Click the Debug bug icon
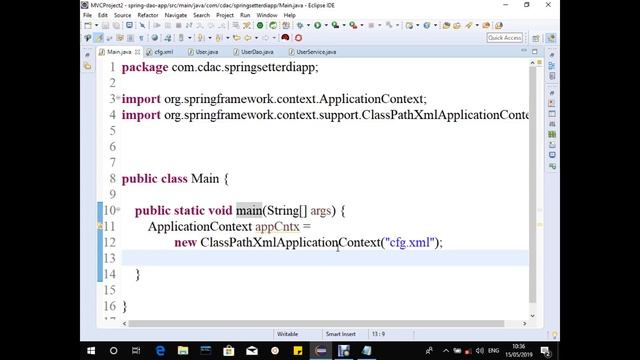The image size is (640, 360). pos(300,25)
